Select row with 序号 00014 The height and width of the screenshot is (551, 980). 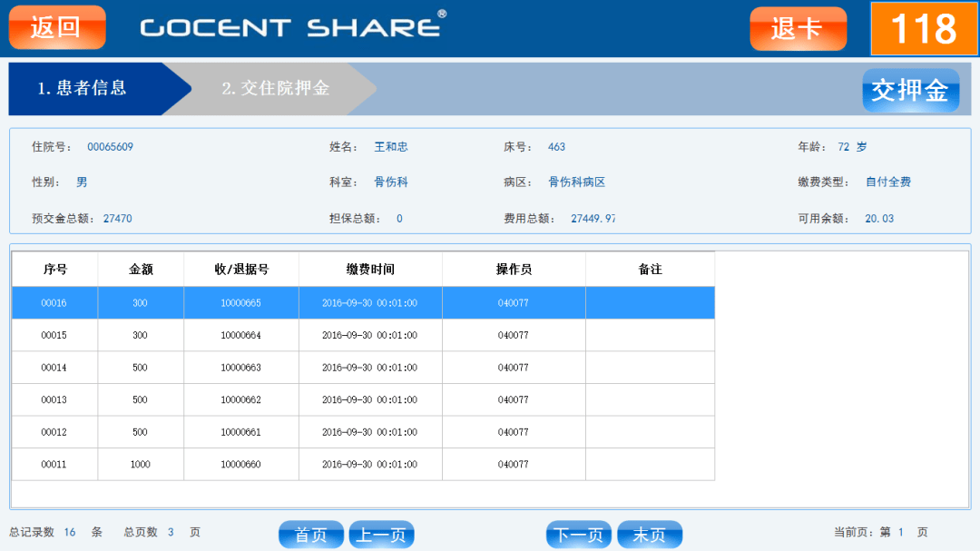pos(363,368)
